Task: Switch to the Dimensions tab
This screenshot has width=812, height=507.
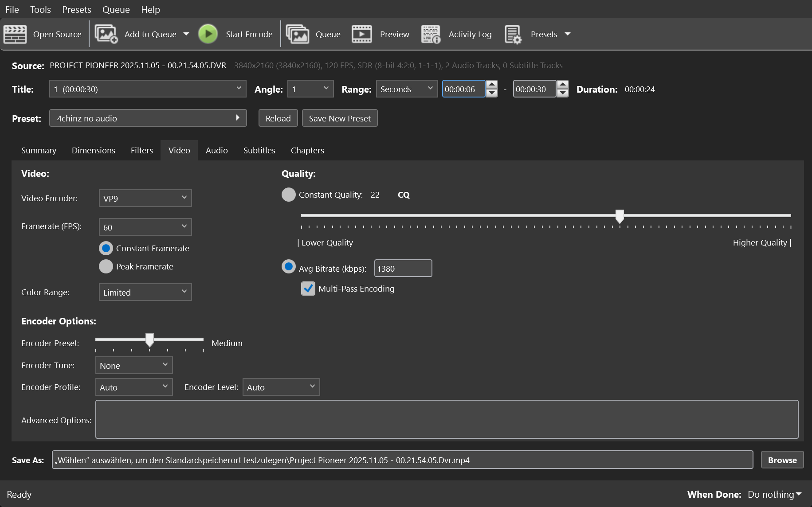Action: [94, 150]
